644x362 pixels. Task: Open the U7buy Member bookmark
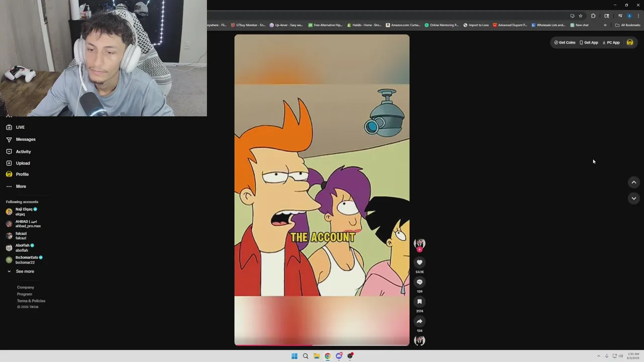coord(248,25)
